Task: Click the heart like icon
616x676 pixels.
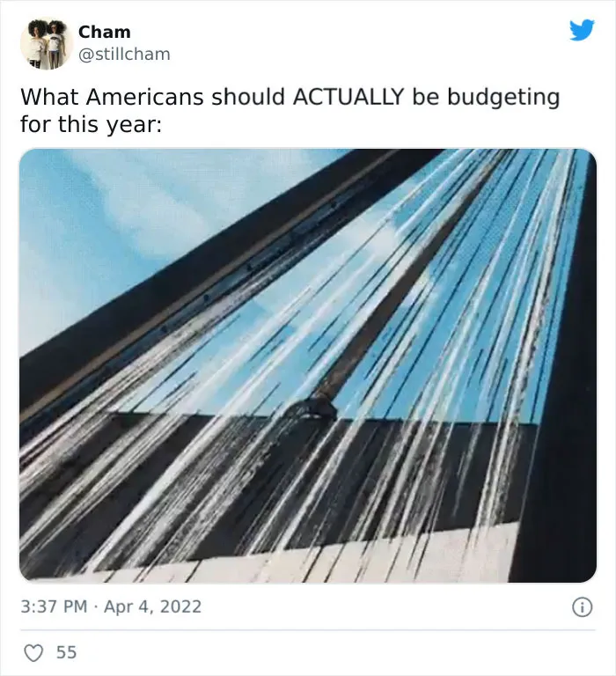Action: click(33, 653)
